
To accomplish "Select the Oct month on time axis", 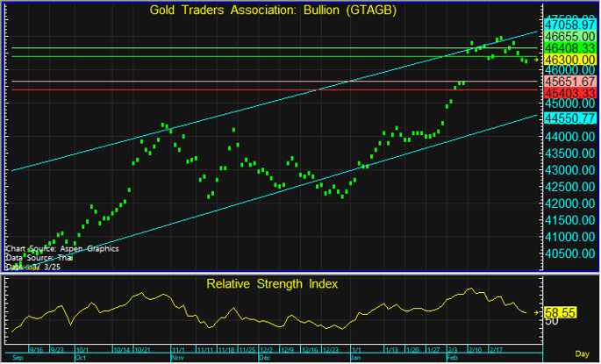I will pyautogui.click(x=82, y=358).
